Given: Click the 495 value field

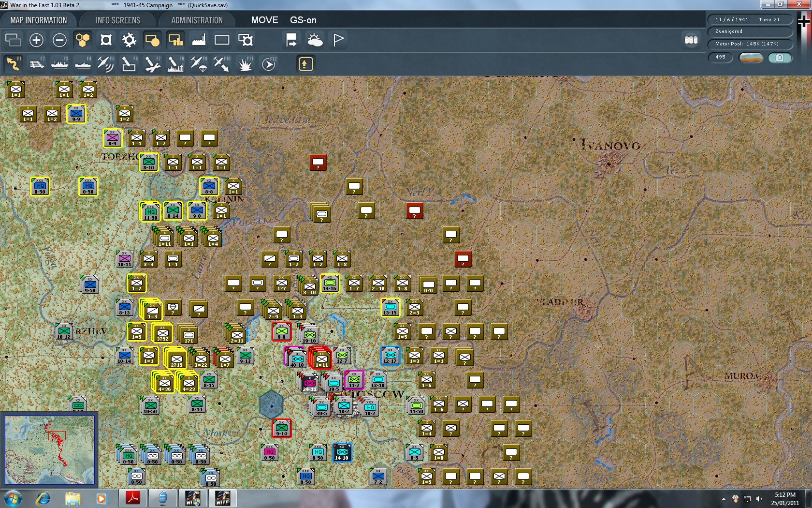Looking at the screenshot, I should 721,57.
